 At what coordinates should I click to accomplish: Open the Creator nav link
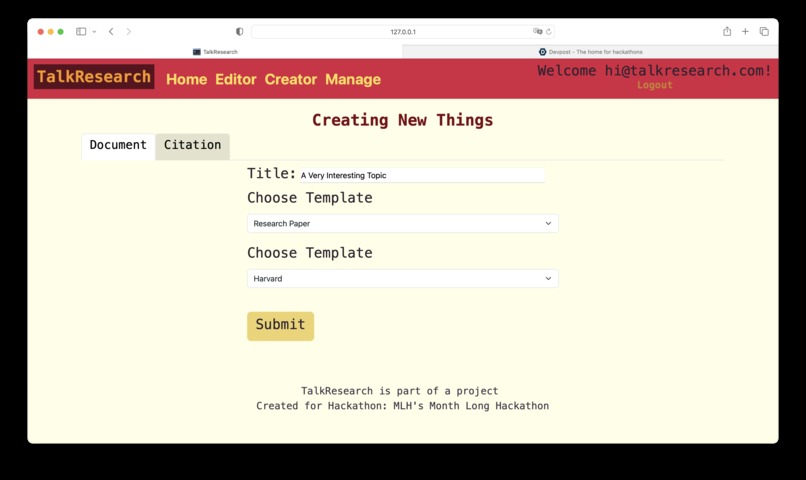click(290, 79)
